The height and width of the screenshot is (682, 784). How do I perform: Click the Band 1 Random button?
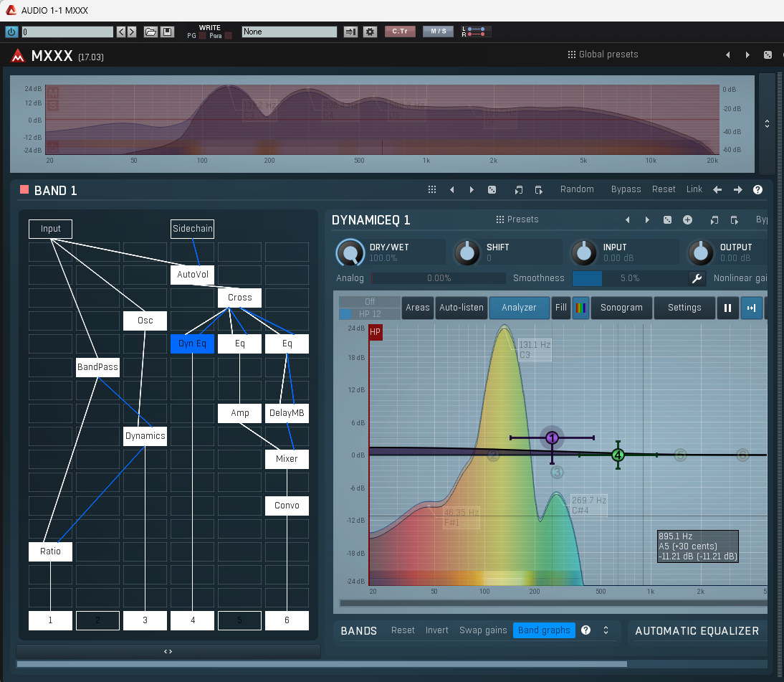coord(577,189)
